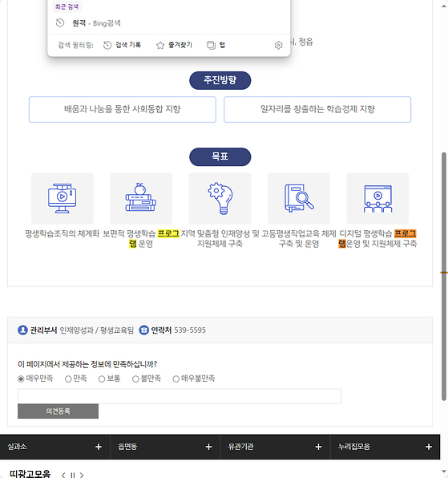Click the 평생학습조직의 체계화 caption
Screen dimensions: 448x478
coord(63,234)
